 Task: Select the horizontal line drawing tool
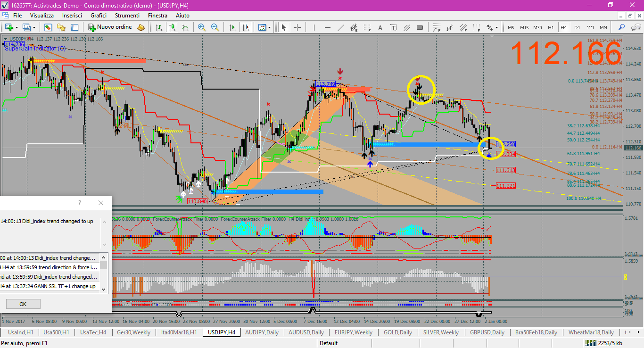(328, 27)
